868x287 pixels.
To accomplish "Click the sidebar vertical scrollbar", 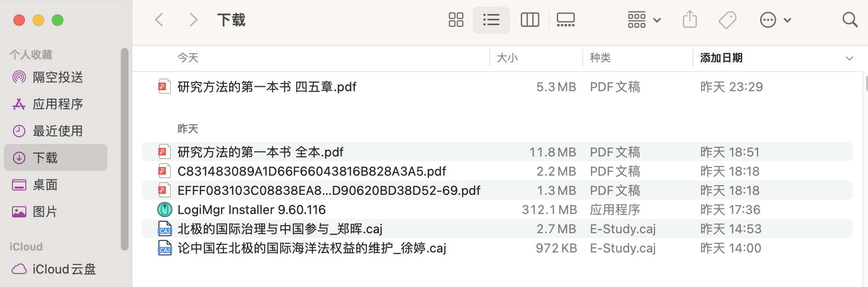I will (x=125, y=149).
